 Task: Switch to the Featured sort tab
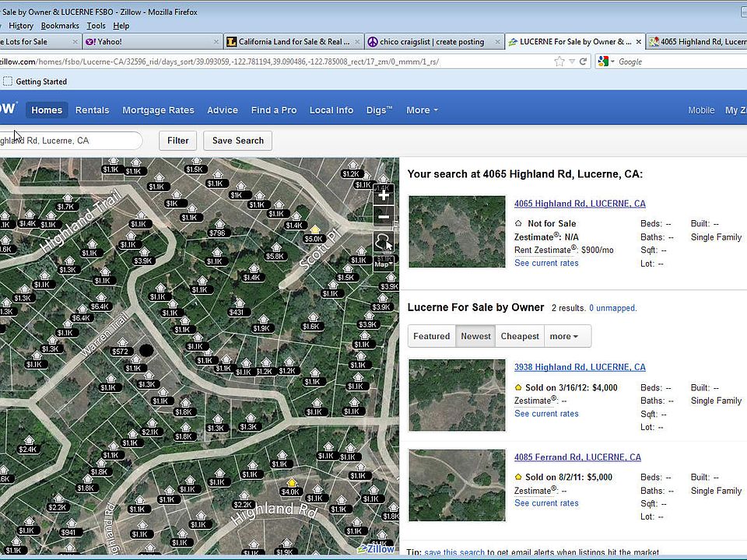[x=431, y=336]
